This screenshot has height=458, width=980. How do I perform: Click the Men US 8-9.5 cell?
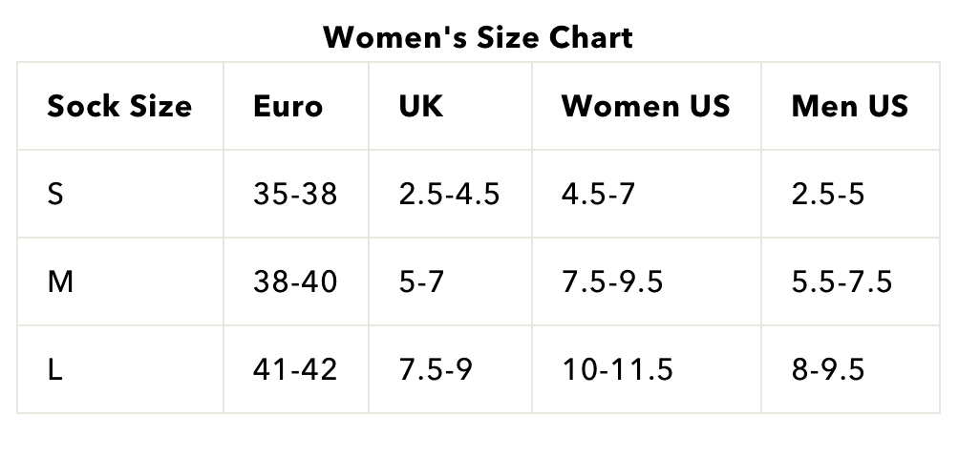828,369
